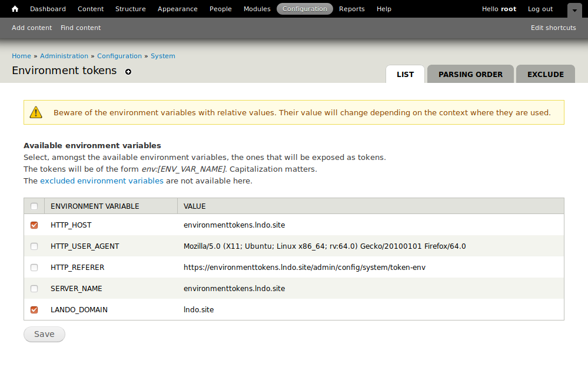Viewport: 588px width, 374px height.
Task: Click the home icon in the admin toolbar
Action: 15,9
